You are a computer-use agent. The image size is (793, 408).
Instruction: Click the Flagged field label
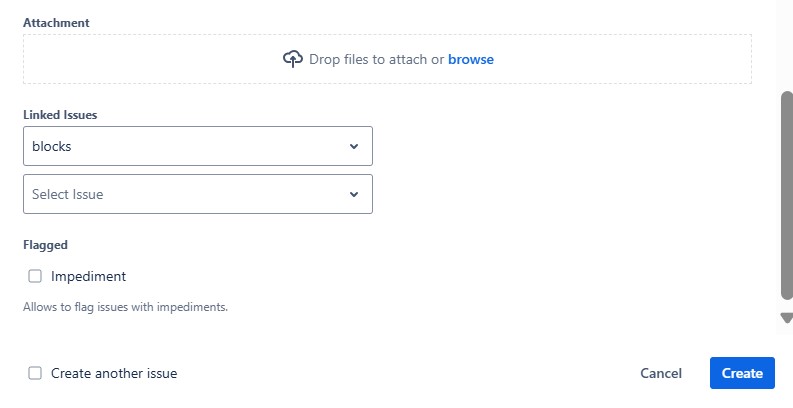click(x=45, y=244)
